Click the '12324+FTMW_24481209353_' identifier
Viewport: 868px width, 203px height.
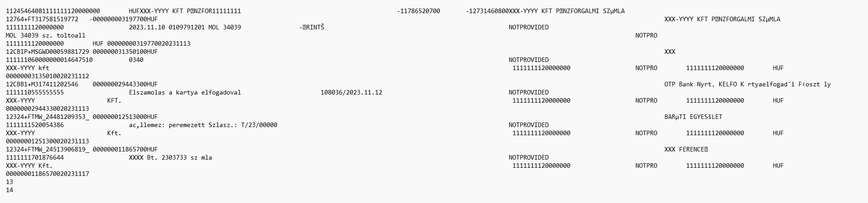point(47,117)
